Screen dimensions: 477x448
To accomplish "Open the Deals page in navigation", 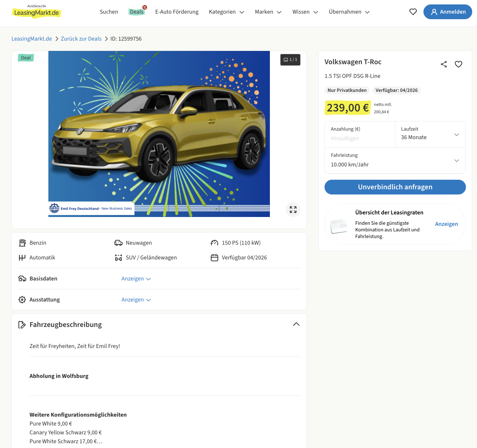I will (137, 12).
